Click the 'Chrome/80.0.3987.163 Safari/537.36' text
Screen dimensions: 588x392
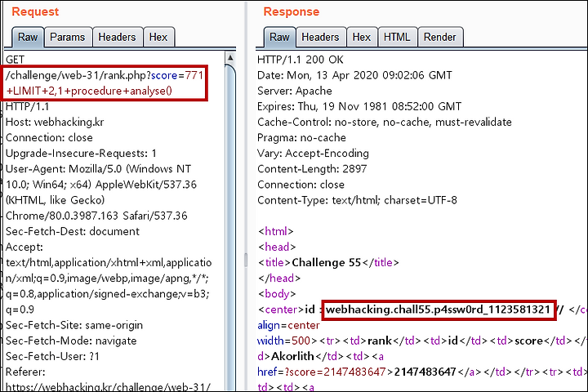coord(96,216)
